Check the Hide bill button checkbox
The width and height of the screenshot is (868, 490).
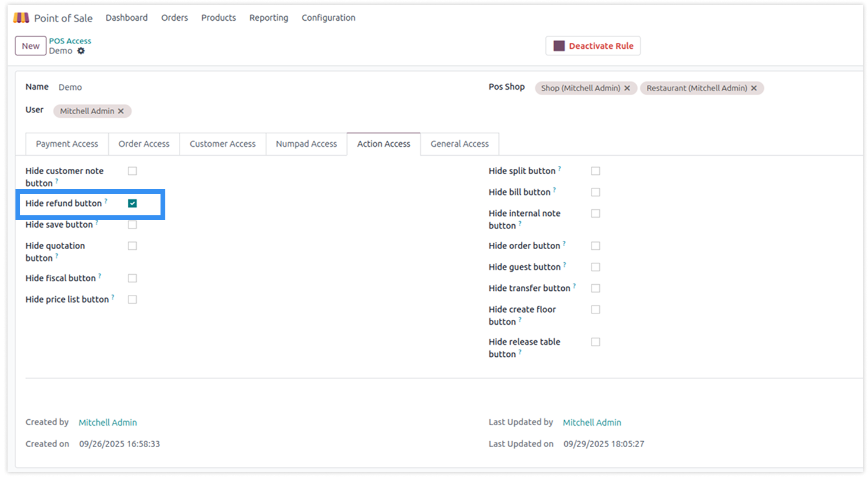click(595, 192)
